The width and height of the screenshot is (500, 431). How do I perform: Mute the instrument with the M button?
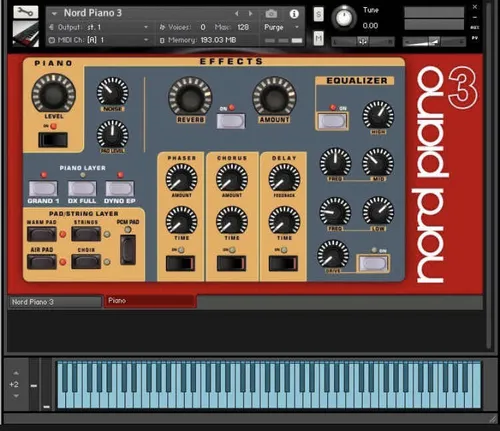click(319, 39)
